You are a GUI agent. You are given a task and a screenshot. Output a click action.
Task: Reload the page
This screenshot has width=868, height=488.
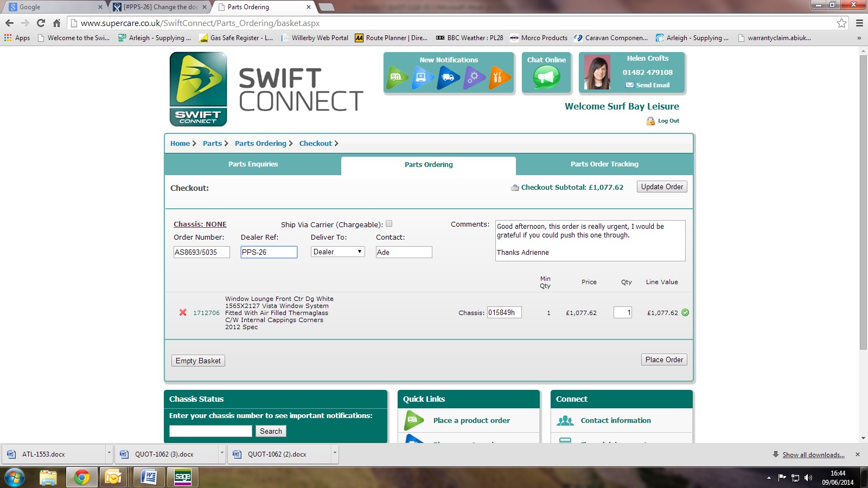pyautogui.click(x=41, y=23)
